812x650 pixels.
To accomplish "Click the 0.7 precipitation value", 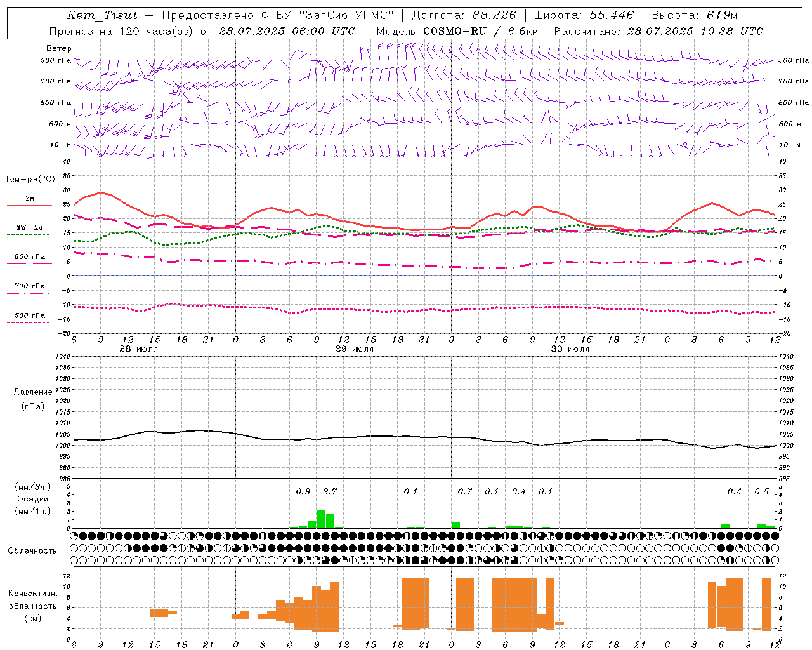I will point(465,491).
